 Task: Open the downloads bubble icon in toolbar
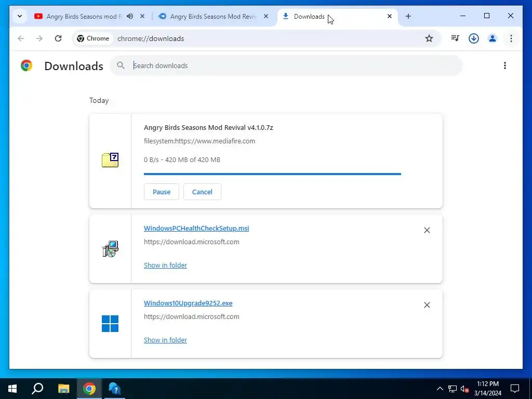coord(474,38)
